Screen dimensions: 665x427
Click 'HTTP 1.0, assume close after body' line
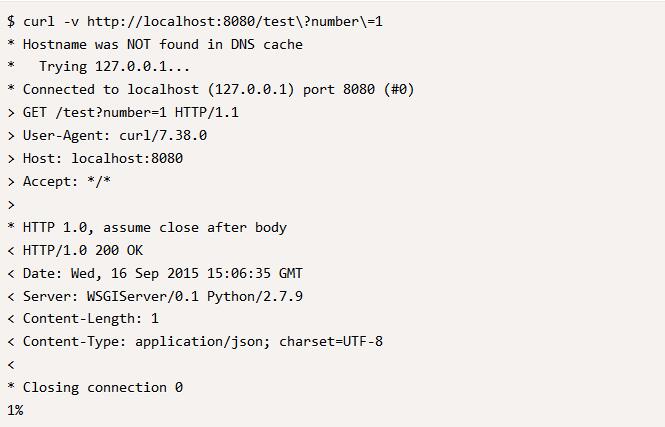click(147, 228)
